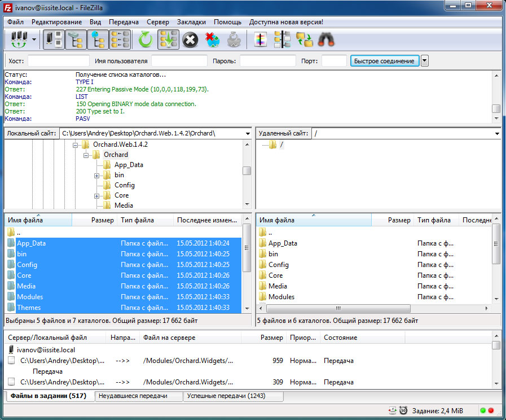
Task: Click inside the Хост input field
Action: [x=59, y=61]
